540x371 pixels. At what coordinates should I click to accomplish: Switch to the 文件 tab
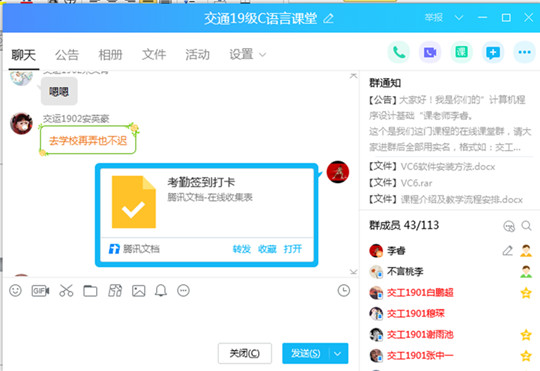(x=154, y=54)
